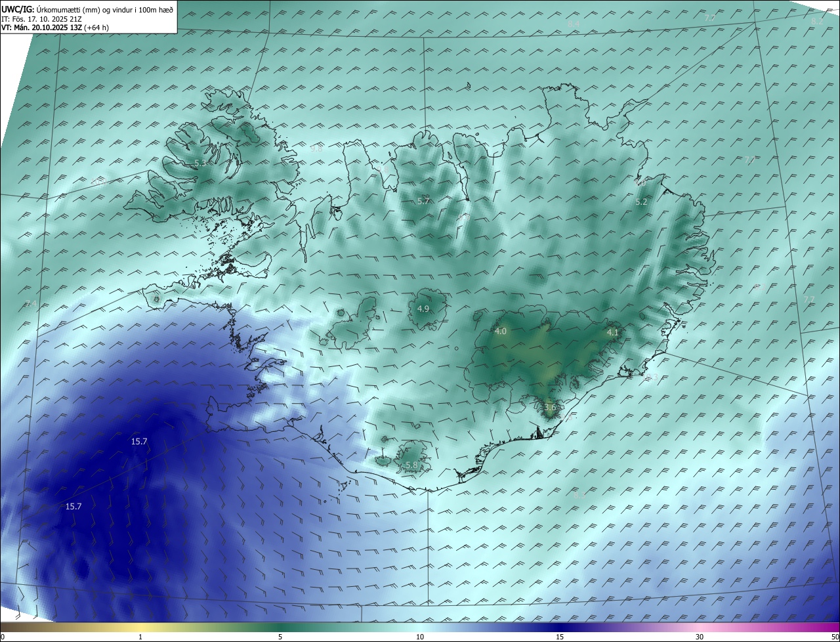This screenshot has height=642, width=840.
Task: Click the 1 tick on the color scale
Action: pyautogui.click(x=140, y=637)
